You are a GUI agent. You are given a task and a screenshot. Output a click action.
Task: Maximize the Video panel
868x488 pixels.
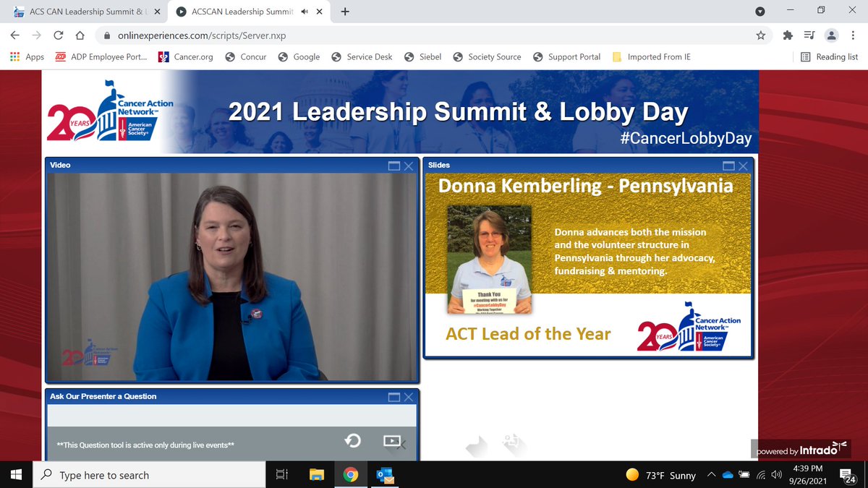[x=394, y=166]
